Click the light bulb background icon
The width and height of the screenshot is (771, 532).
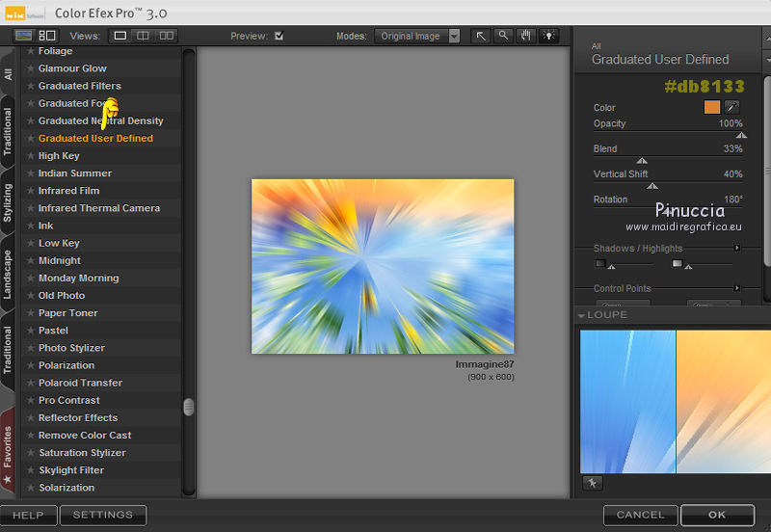pos(549,36)
